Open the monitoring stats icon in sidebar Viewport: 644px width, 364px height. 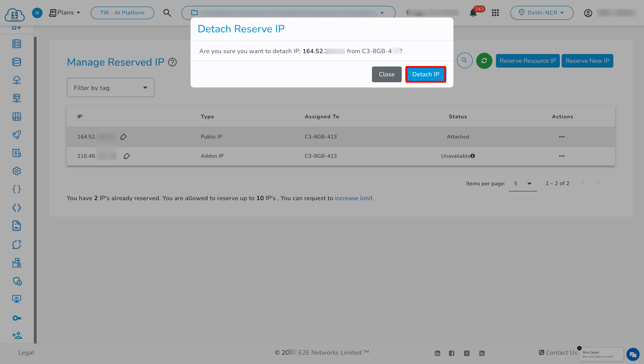(16, 299)
